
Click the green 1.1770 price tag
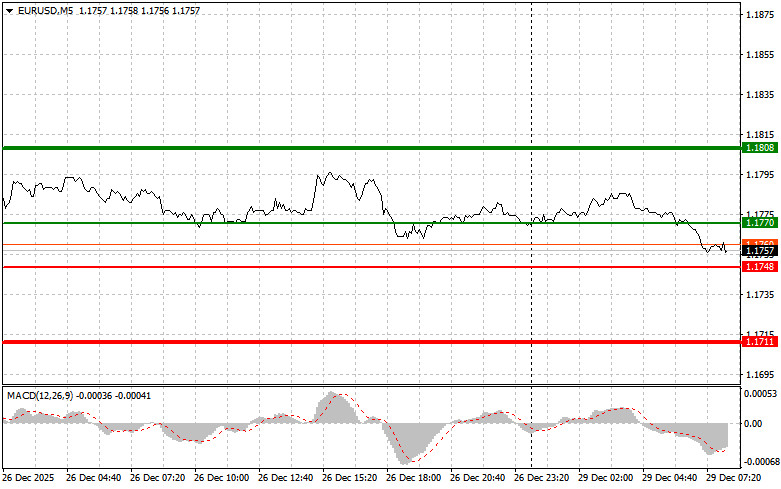[760, 223]
